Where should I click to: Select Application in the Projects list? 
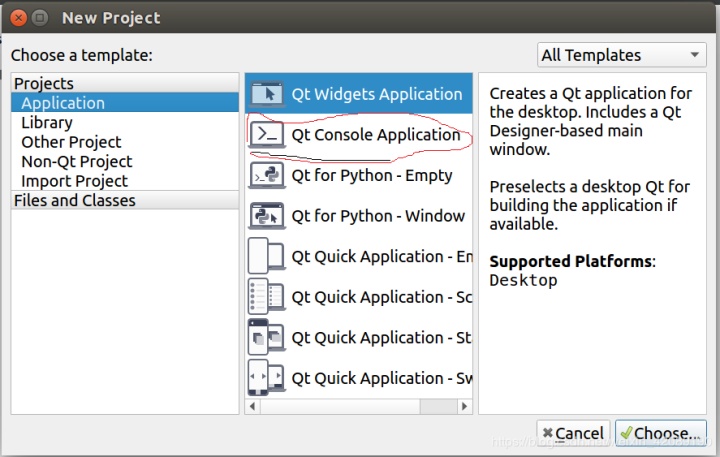pos(125,103)
